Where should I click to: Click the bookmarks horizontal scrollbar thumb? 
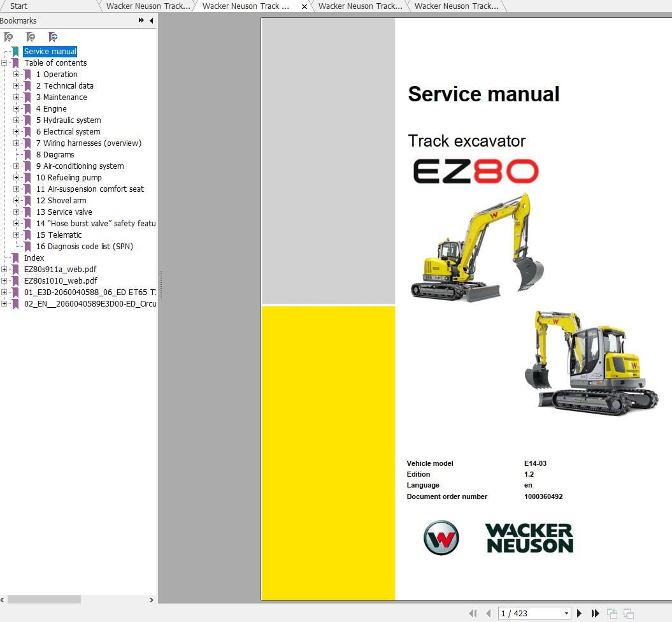tap(44, 599)
